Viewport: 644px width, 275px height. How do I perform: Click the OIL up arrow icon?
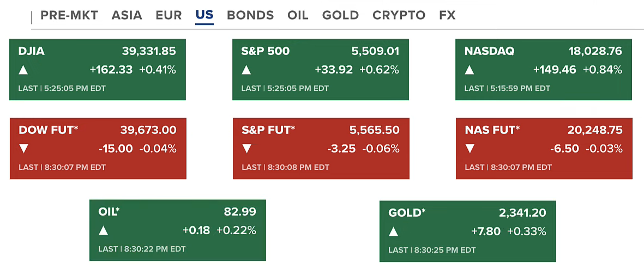[x=104, y=230]
